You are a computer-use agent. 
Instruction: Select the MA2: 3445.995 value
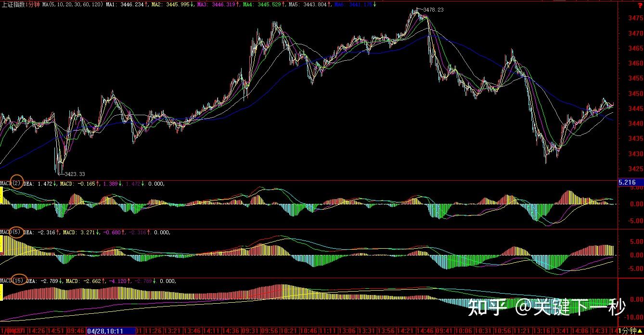point(169,4)
